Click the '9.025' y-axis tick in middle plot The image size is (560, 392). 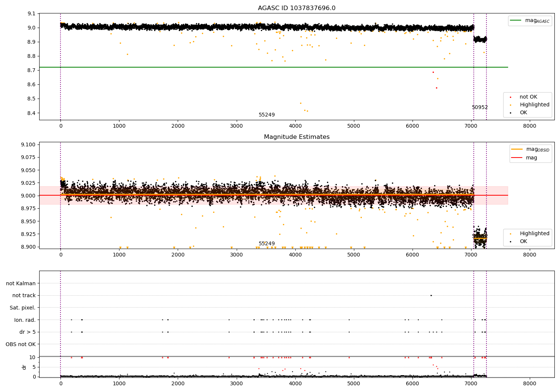pos(28,183)
